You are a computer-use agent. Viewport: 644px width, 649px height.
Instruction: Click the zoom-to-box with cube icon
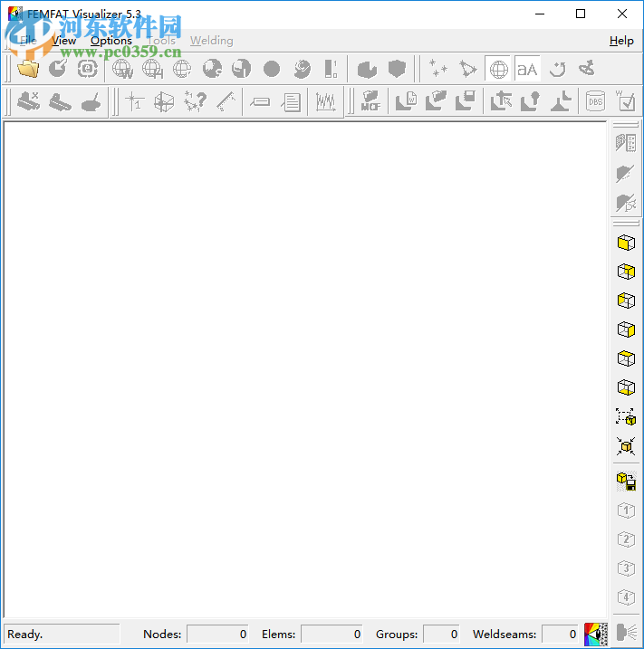(x=626, y=416)
